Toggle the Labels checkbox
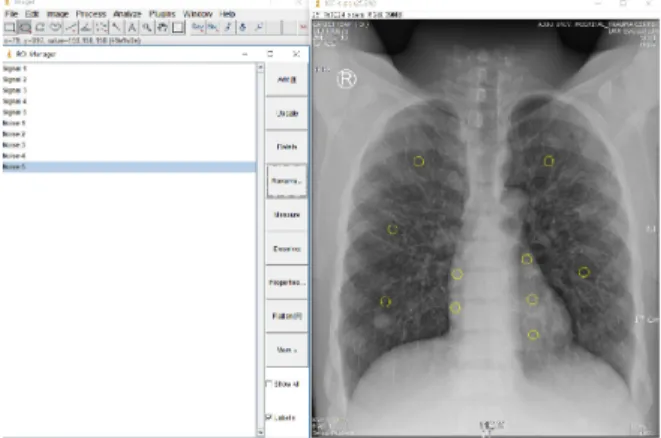The height and width of the screenshot is (438, 661). (x=269, y=417)
